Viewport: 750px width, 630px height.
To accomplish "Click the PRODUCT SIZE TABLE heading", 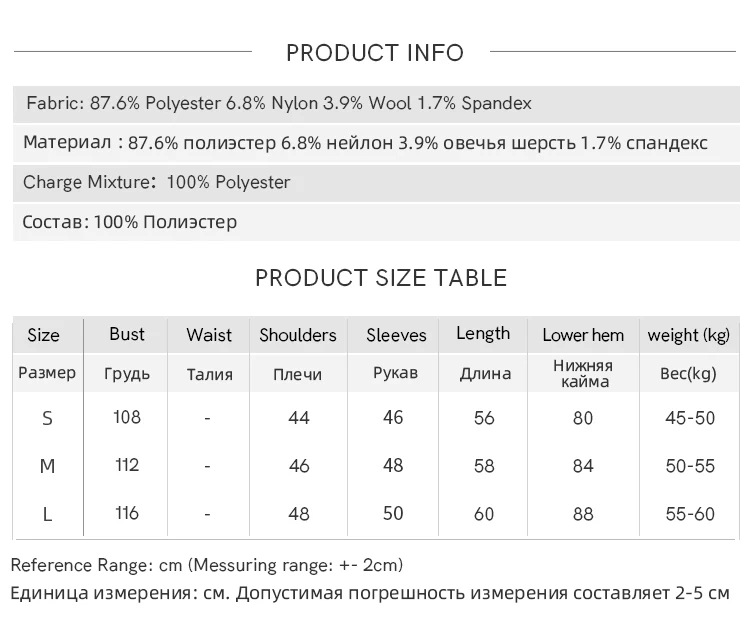I will [381, 278].
